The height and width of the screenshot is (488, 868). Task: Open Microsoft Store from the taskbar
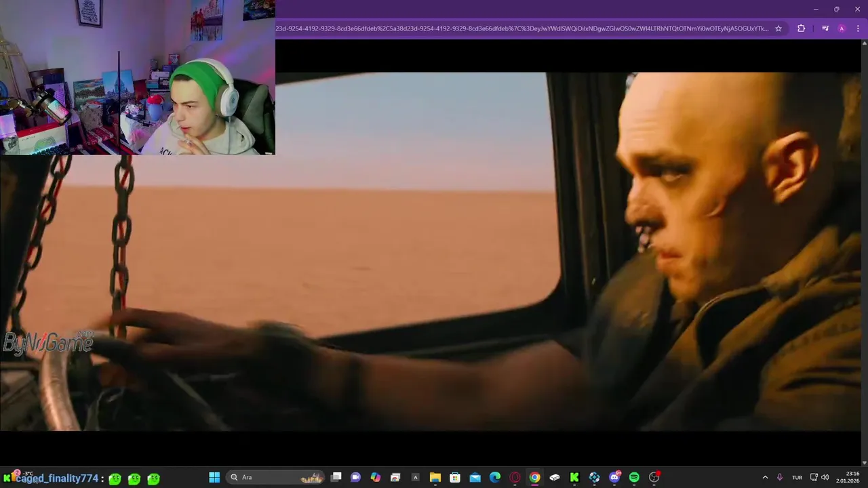pos(455,477)
